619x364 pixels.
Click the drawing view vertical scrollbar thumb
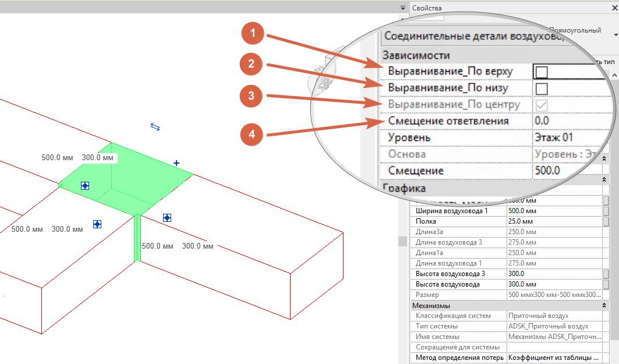click(402, 241)
